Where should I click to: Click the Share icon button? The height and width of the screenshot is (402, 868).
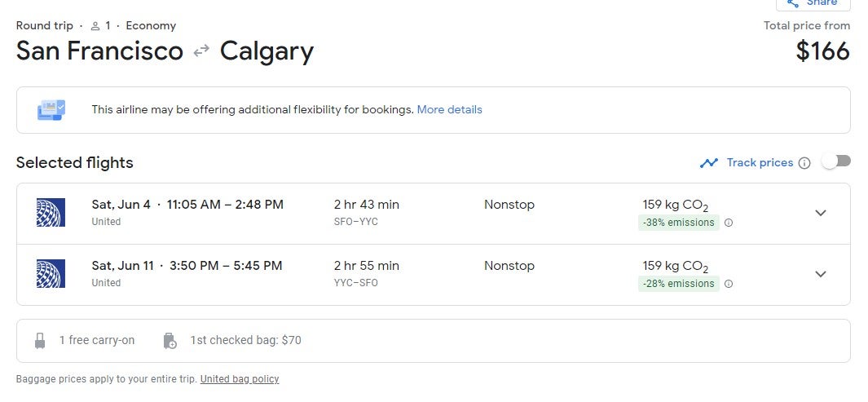tap(813, 3)
